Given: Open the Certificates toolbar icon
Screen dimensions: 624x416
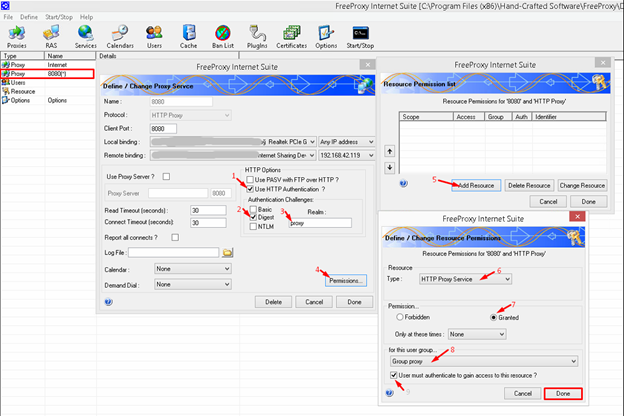Looking at the screenshot, I should (292, 37).
